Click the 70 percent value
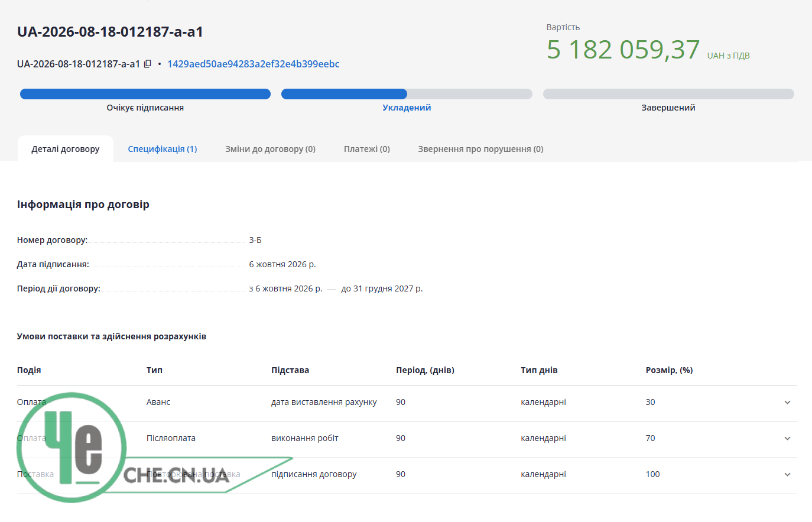Viewport: 812px width, 522px height. coord(650,438)
